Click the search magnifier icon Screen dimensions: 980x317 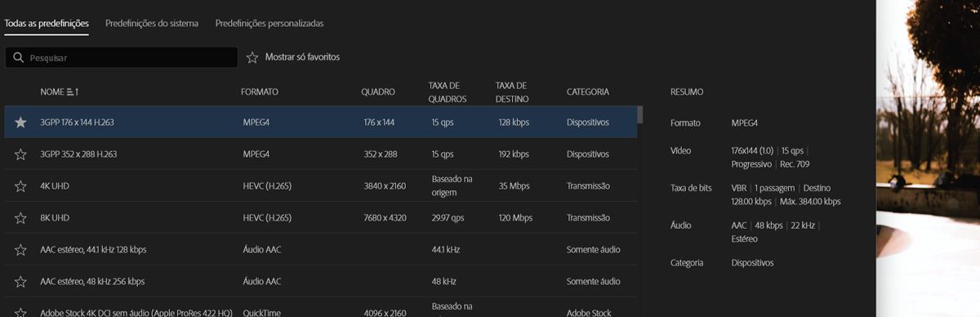point(19,58)
